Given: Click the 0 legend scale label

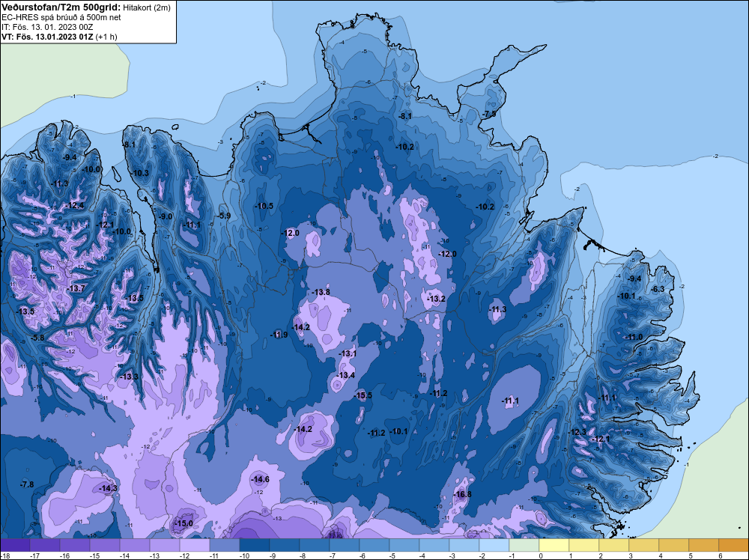Looking at the screenshot, I should (x=541, y=556).
